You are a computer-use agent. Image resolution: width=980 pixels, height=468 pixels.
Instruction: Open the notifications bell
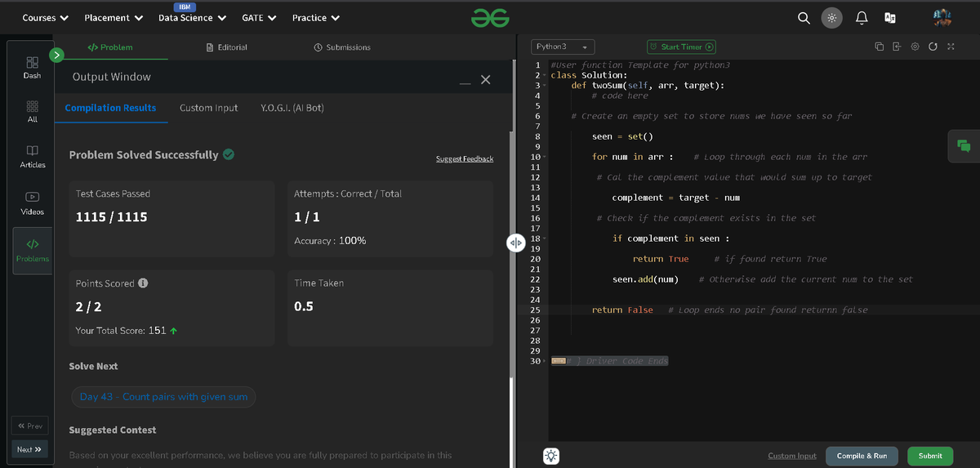point(862,18)
